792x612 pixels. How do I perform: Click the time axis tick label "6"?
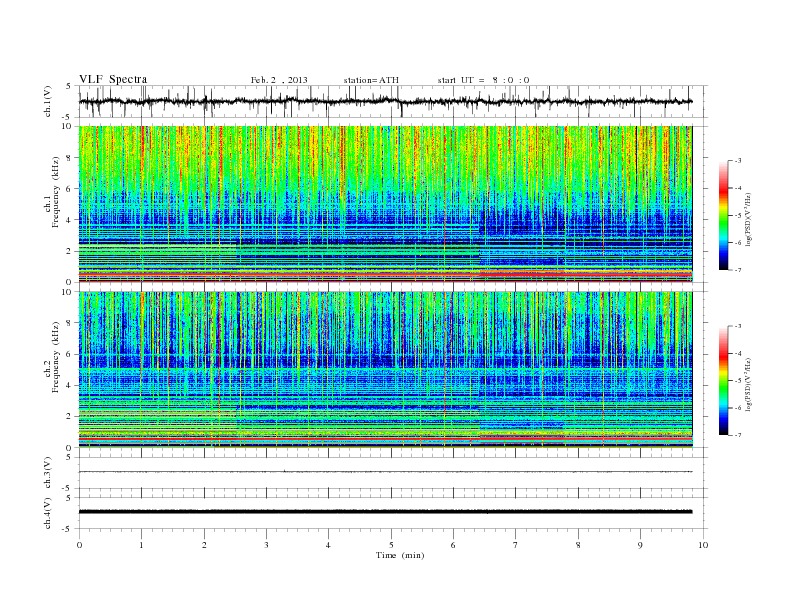coord(453,545)
